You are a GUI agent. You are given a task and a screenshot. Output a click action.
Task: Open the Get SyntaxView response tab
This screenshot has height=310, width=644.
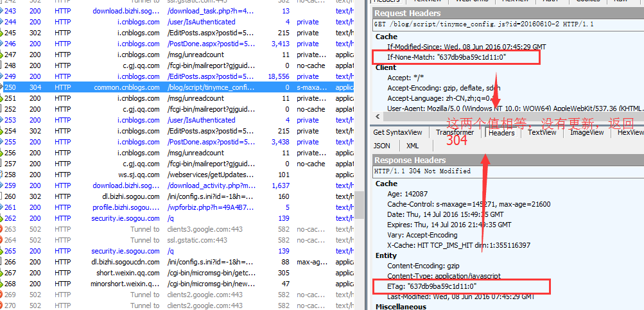396,132
